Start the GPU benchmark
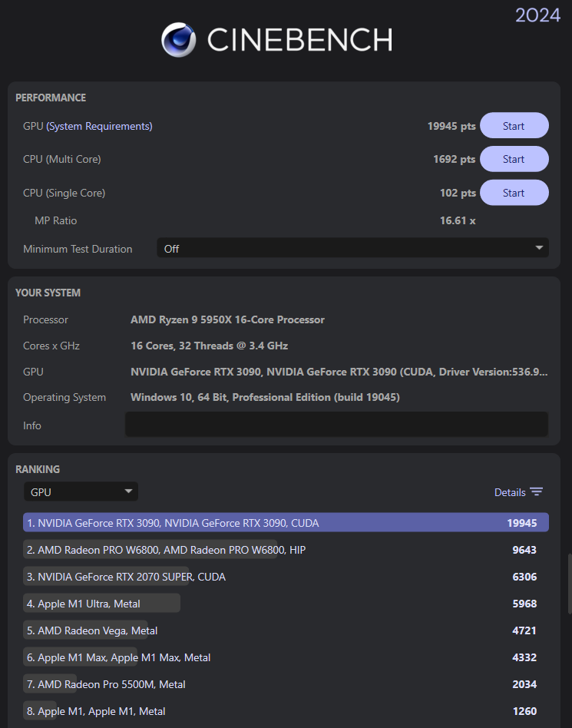The width and height of the screenshot is (572, 728). click(x=514, y=125)
